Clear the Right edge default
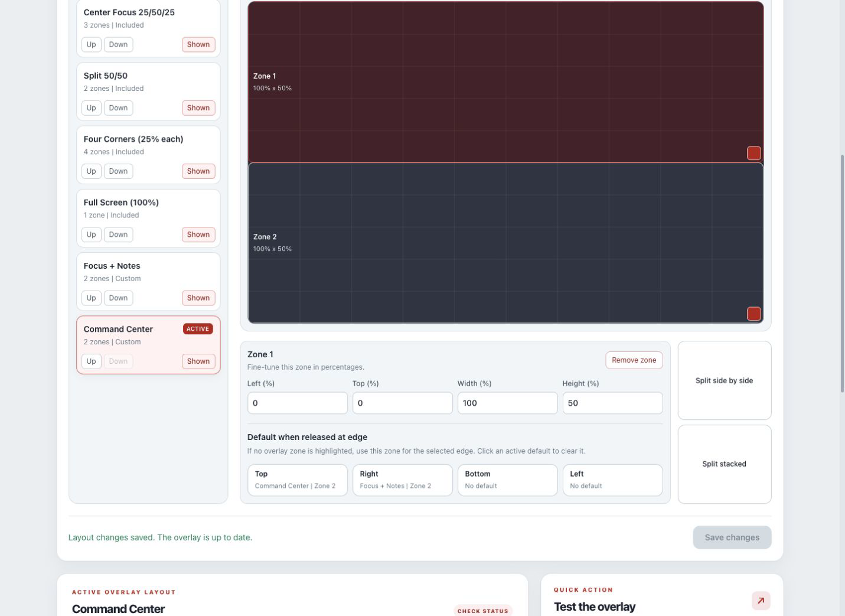Screen dimensions: 845x616 click(403, 480)
